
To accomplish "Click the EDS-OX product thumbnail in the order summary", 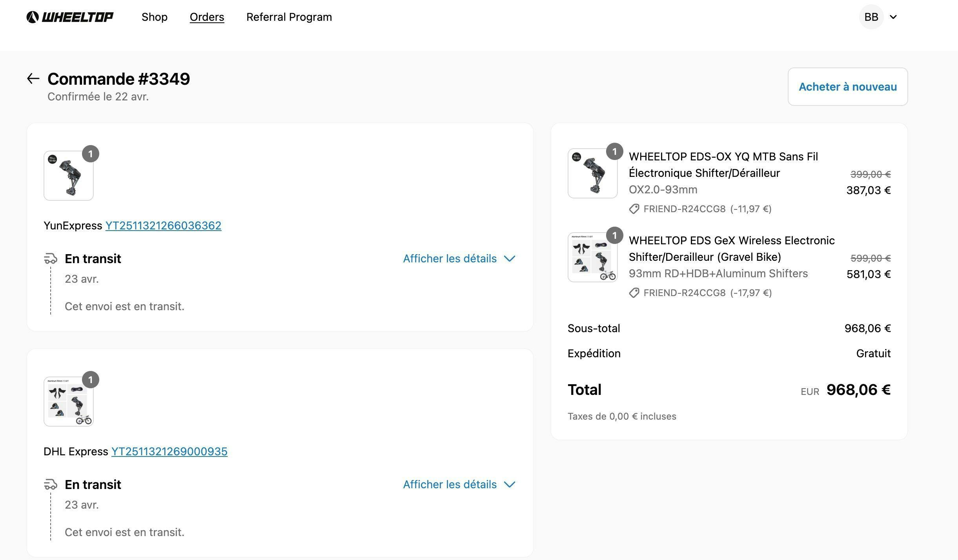I will (592, 173).
